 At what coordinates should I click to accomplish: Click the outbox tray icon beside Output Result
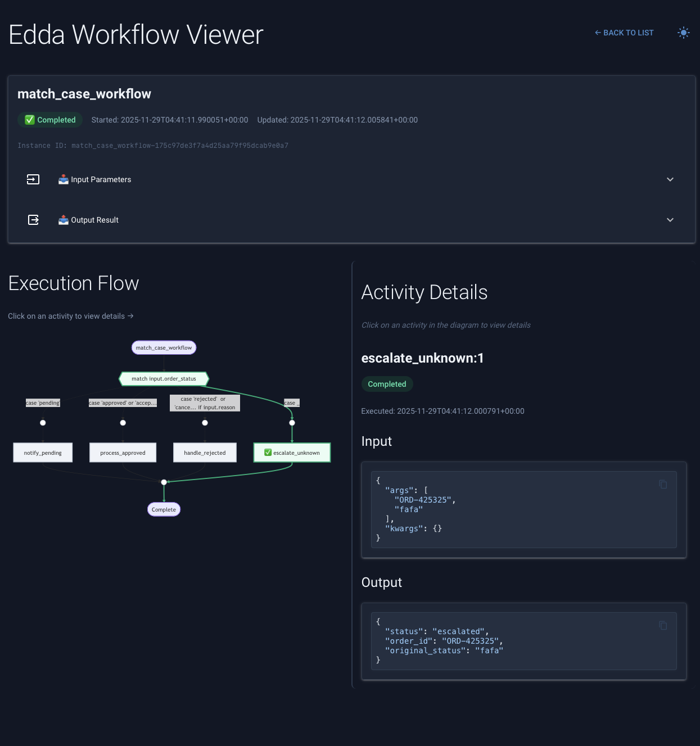pos(63,220)
